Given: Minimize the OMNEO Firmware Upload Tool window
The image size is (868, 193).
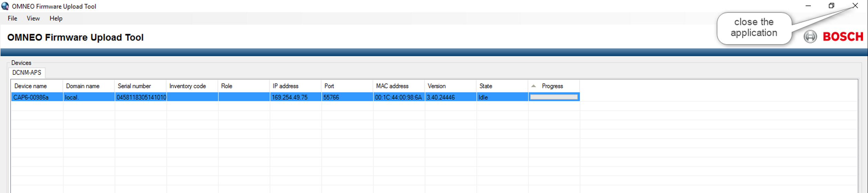Looking at the screenshot, I should (x=808, y=6).
